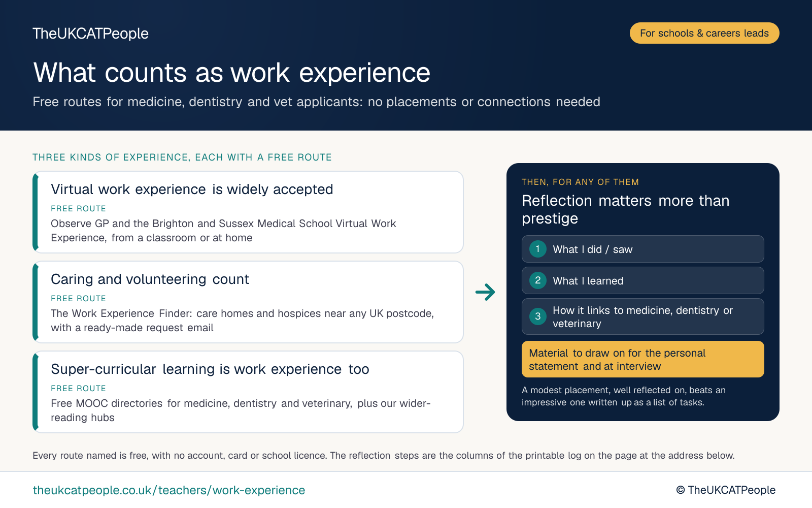
Task: Click number 1 circle beside 'What I did'
Action: pyautogui.click(x=538, y=249)
